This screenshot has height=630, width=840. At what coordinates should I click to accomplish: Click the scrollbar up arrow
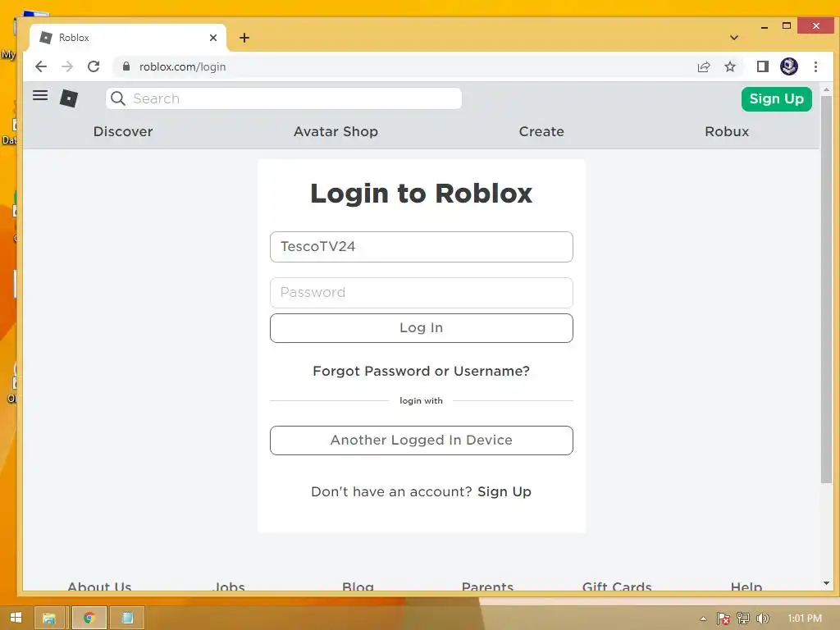pos(826,89)
